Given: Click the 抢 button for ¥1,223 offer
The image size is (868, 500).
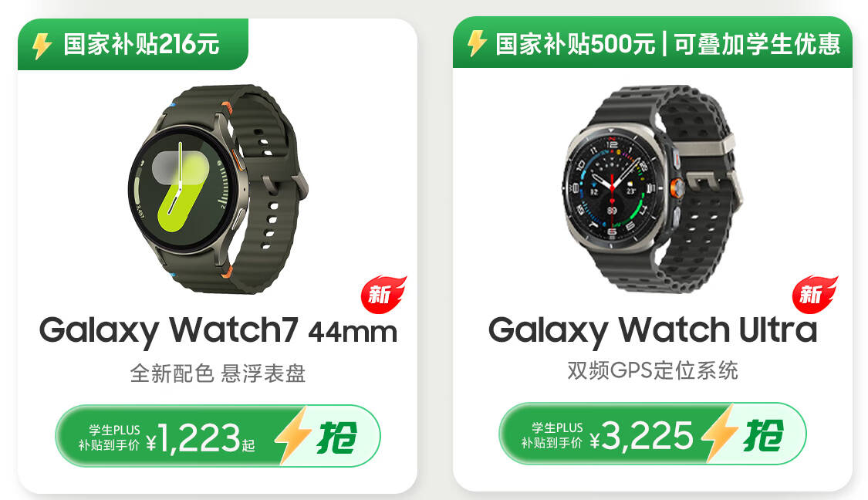Looking at the screenshot, I should point(336,437).
